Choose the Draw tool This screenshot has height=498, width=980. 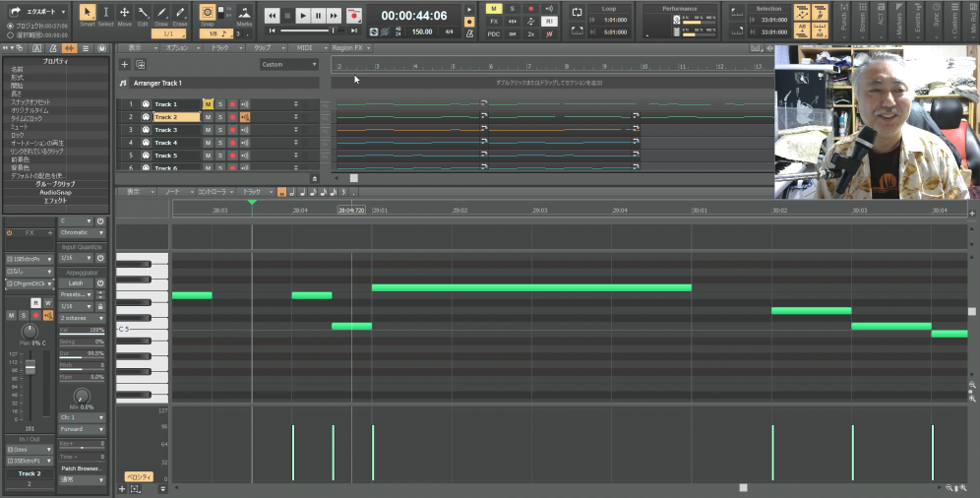pos(160,14)
